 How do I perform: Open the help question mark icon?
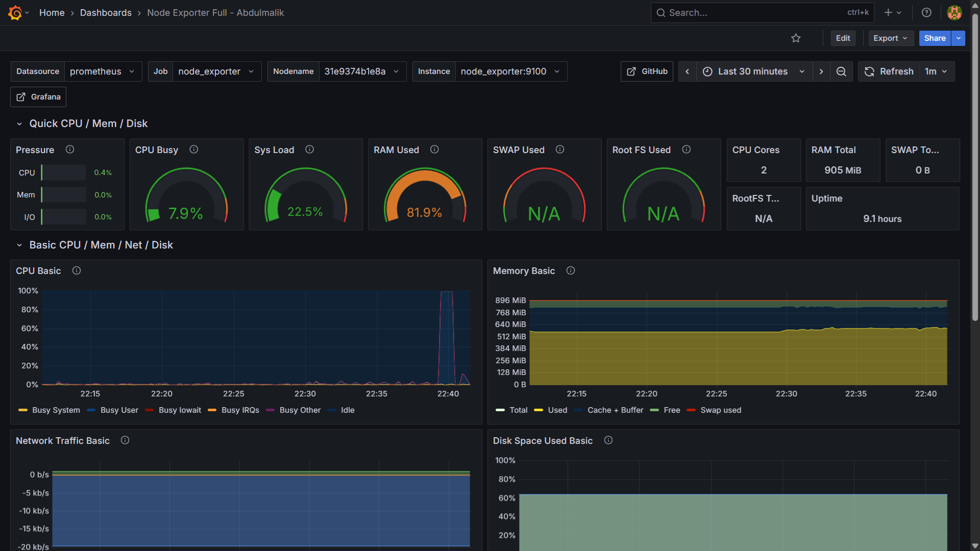pos(926,13)
